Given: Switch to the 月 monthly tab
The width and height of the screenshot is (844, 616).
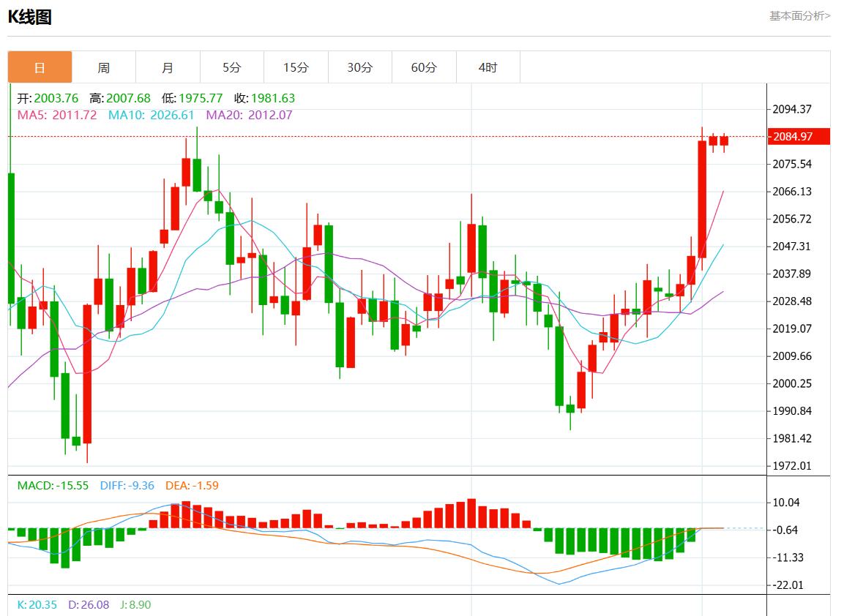Looking at the screenshot, I should [168, 67].
